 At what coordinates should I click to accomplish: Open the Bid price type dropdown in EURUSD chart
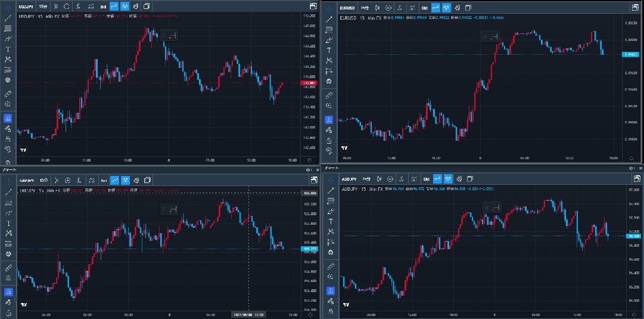425,8
